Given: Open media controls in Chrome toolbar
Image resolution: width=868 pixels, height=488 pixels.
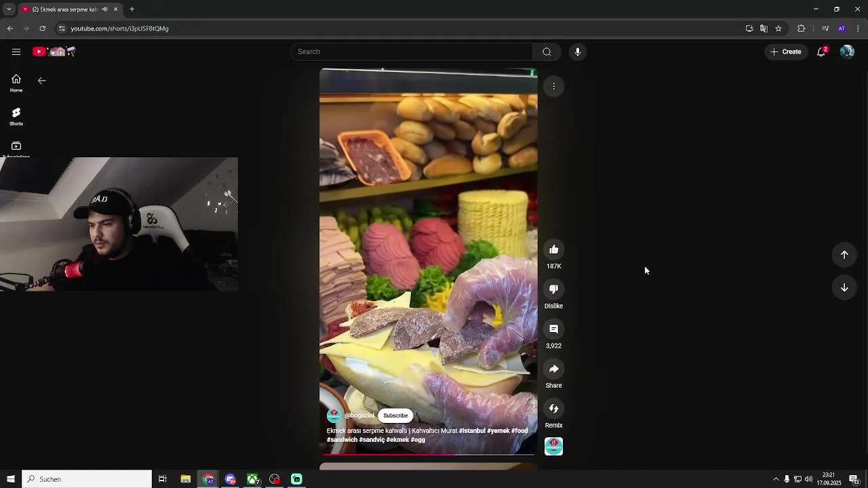Looking at the screenshot, I should pos(825,28).
